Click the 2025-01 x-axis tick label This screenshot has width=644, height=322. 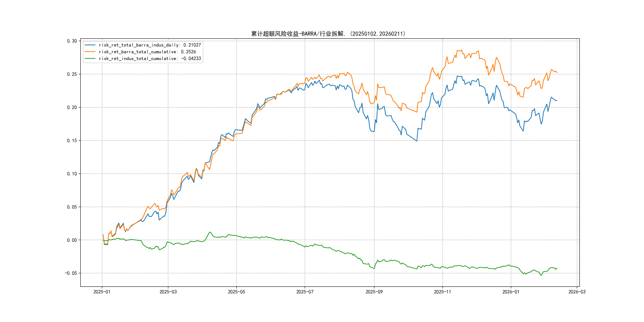point(102,292)
